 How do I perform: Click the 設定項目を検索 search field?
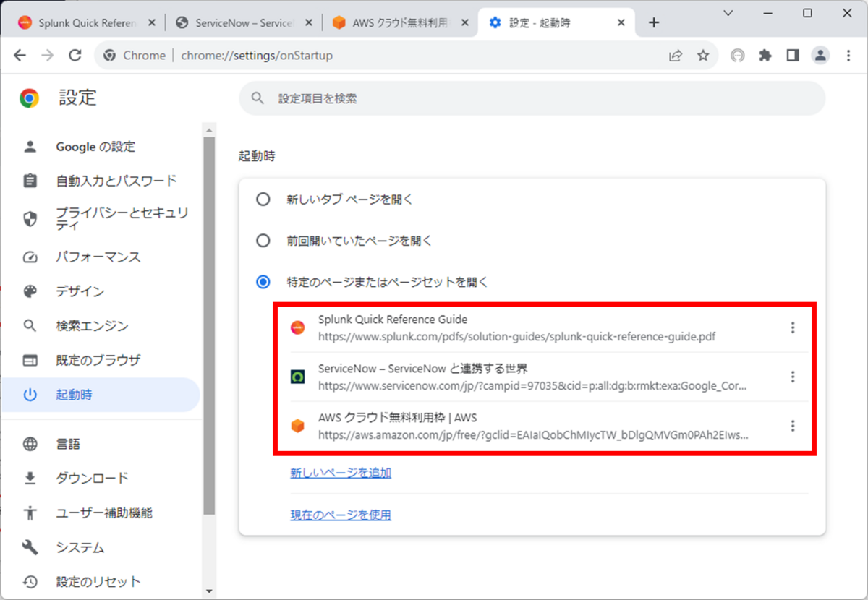click(532, 98)
